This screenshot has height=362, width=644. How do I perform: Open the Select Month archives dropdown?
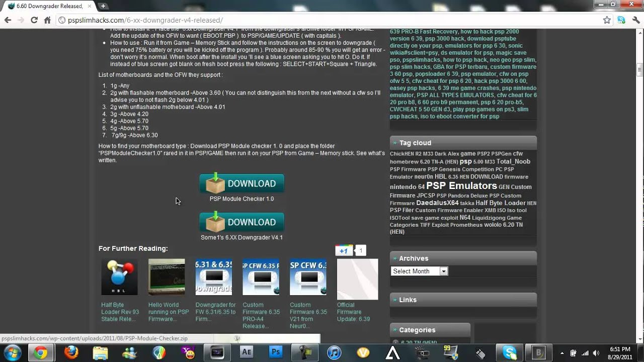point(419,271)
